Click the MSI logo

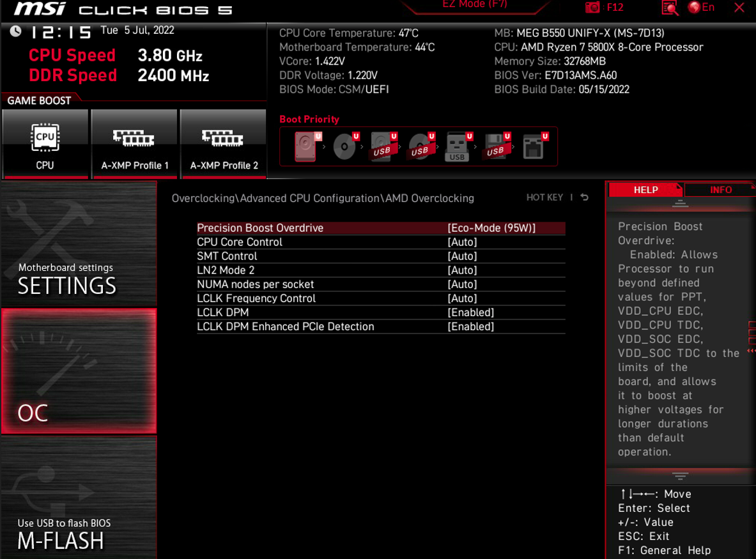tap(40, 9)
